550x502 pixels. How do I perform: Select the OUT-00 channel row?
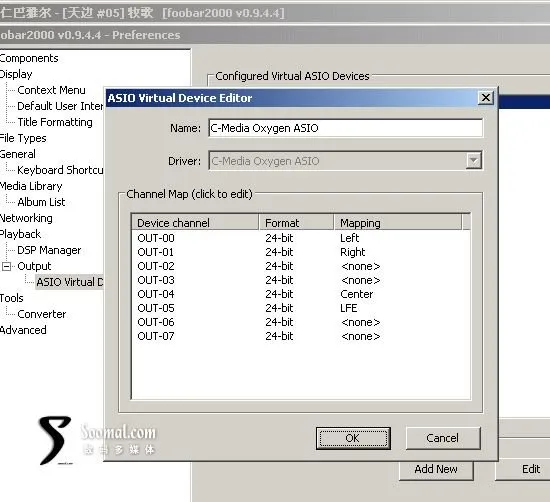click(301, 238)
